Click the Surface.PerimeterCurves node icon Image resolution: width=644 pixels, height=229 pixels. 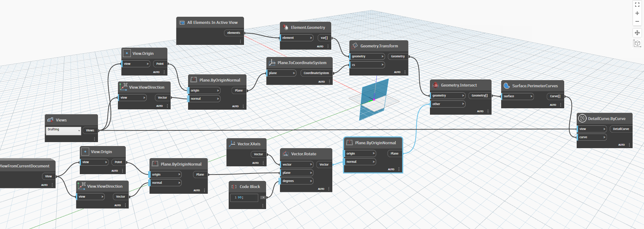click(x=507, y=86)
